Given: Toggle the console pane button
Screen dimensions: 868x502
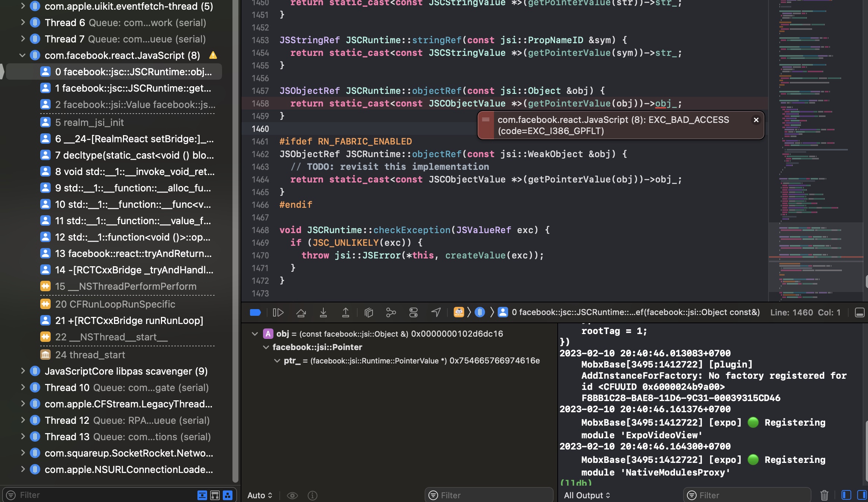Looking at the screenshot, I should click(x=862, y=495).
